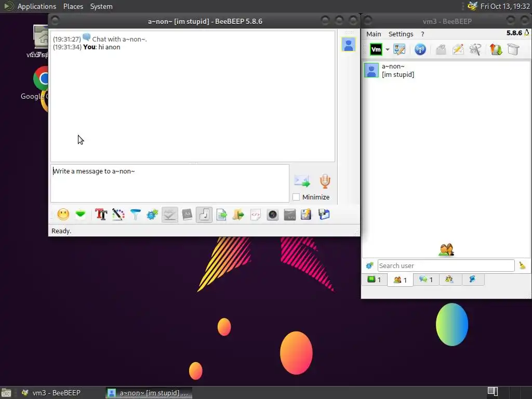Open the edit profile card icon
The width and height of the screenshot is (532, 399).
coord(400,49)
